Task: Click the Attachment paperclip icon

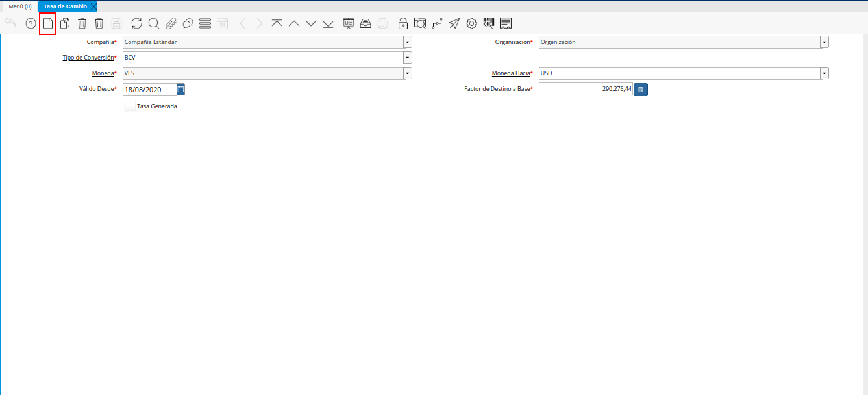Action: (171, 24)
